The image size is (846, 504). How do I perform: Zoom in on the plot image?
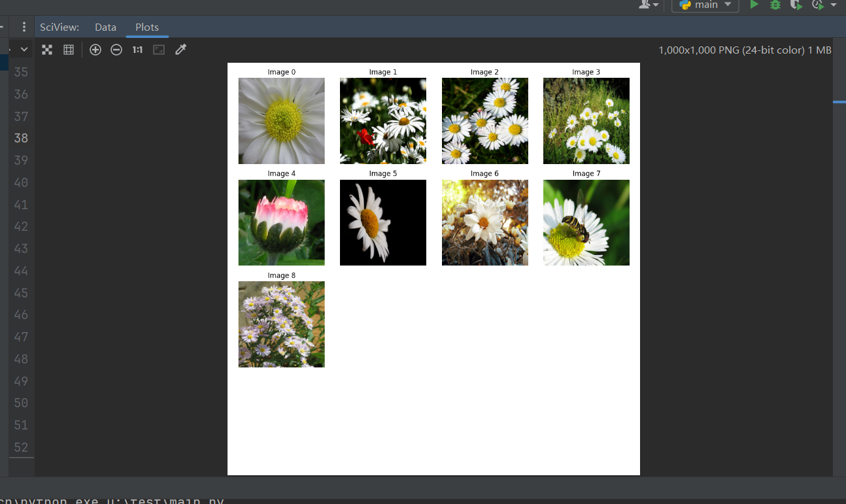click(95, 50)
